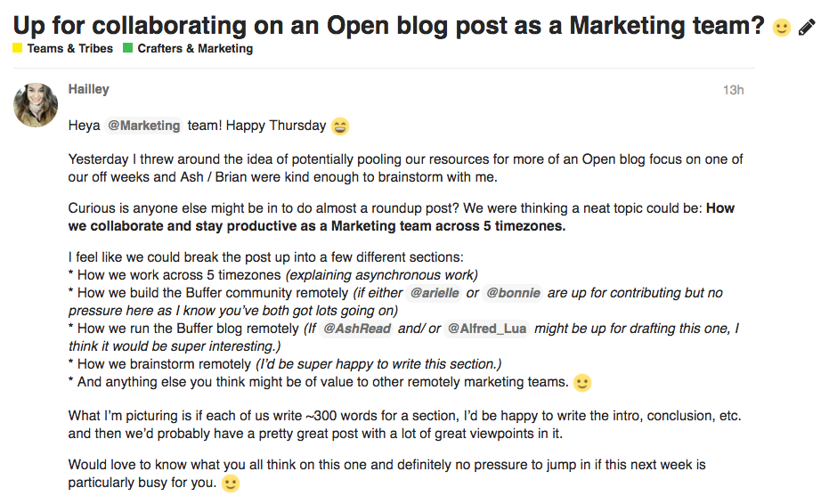Click the pencil edit icon beside the title
Viewport: 829px width, 504px height.
point(806,27)
